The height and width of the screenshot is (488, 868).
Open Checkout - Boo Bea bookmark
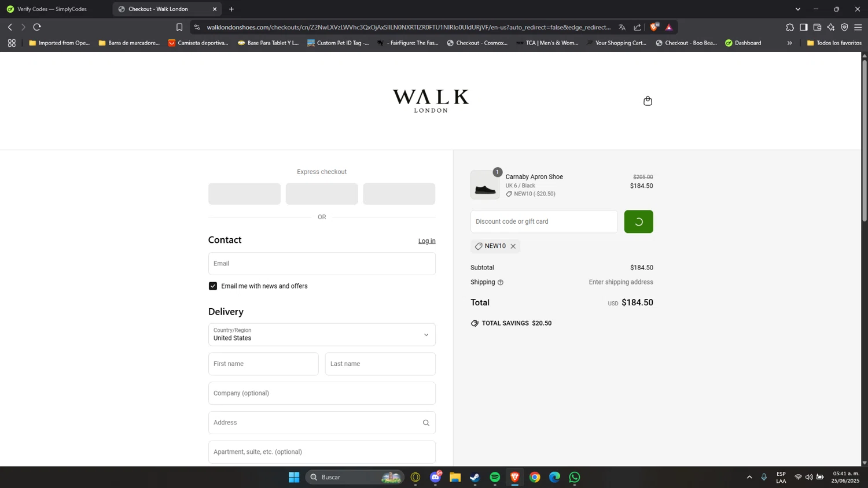pos(686,43)
